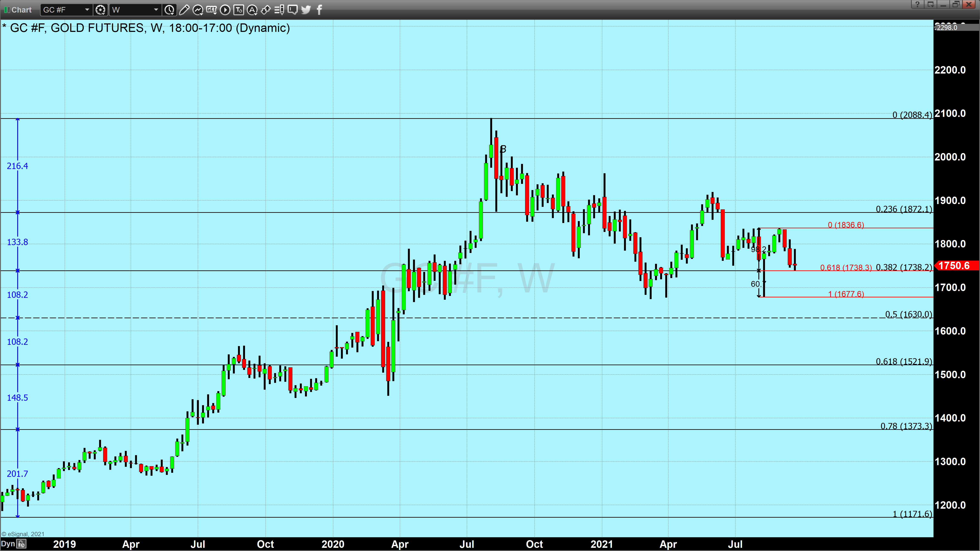The height and width of the screenshot is (551, 980).
Task: Click the up-down trade arrows icon
Action: pos(266,10)
